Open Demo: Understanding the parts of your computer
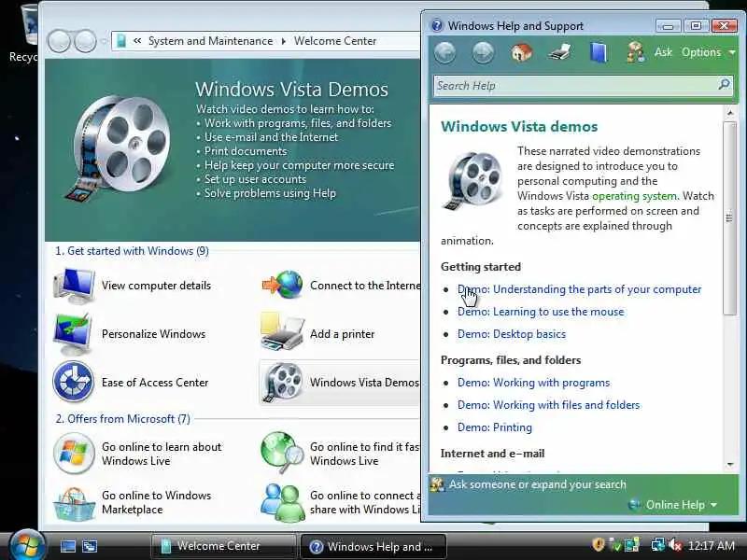The width and height of the screenshot is (747, 560). pos(579,289)
